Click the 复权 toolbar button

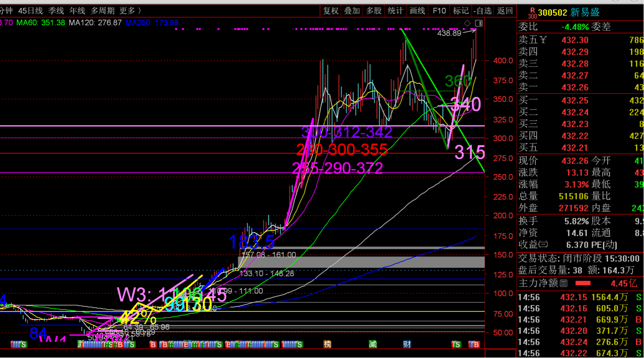331,11
